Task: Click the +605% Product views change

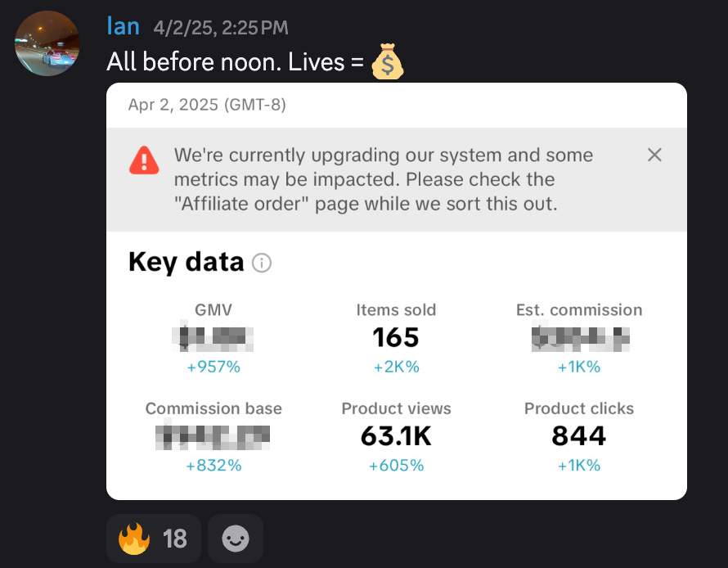Action: pos(396,466)
